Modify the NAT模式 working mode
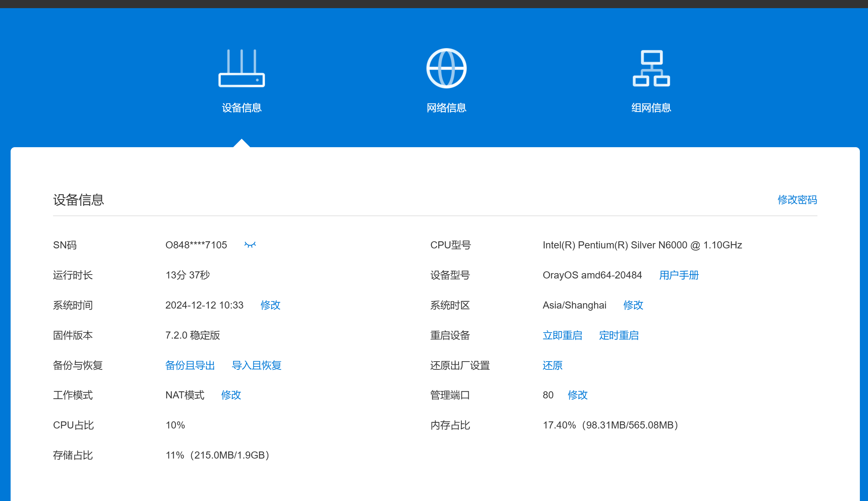868x501 pixels. click(231, 395)
